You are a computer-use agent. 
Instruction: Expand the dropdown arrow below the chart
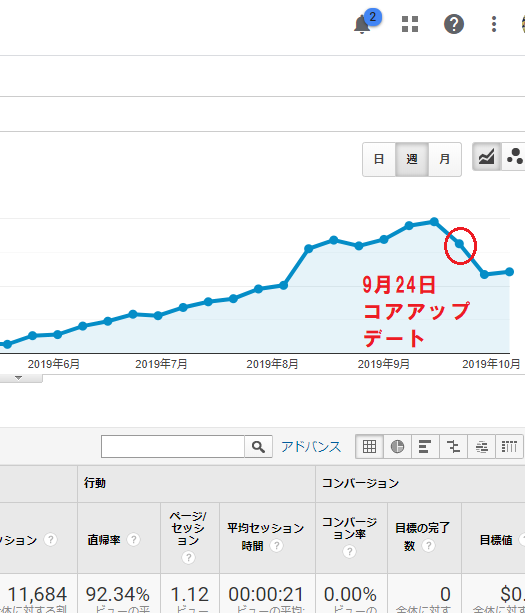click(x=18, y=378)
